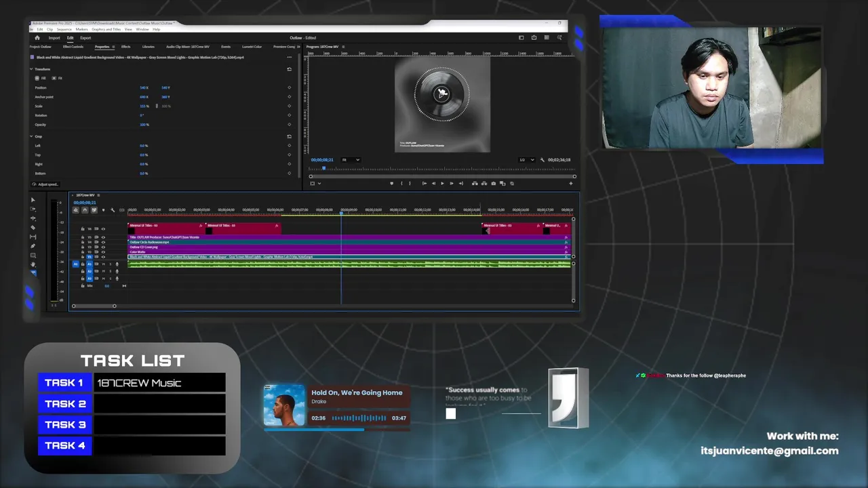Toggle Scale constrain-proportions link
This screenshot has height=488, width=868.
[x=157, y=106]
